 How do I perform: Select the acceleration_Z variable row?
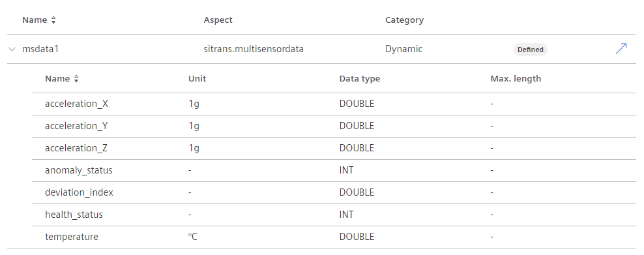[334, 148]
